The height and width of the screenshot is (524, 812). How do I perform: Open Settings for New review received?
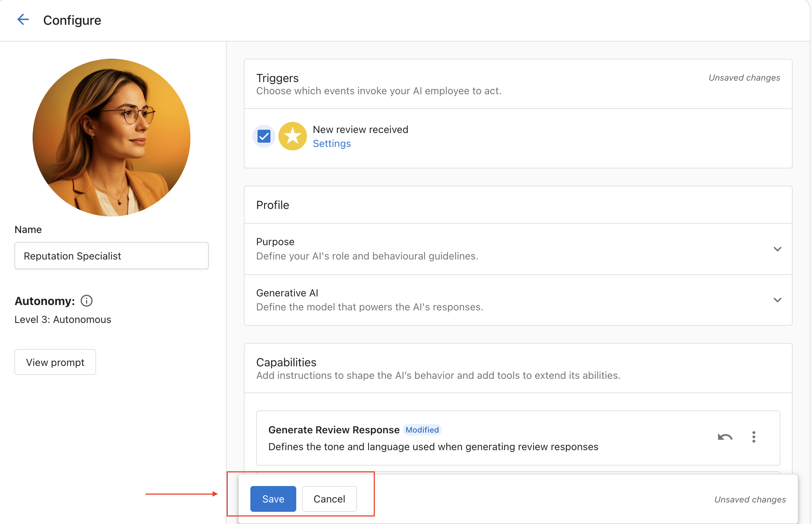pyautogui.click(x=331, y=143)
